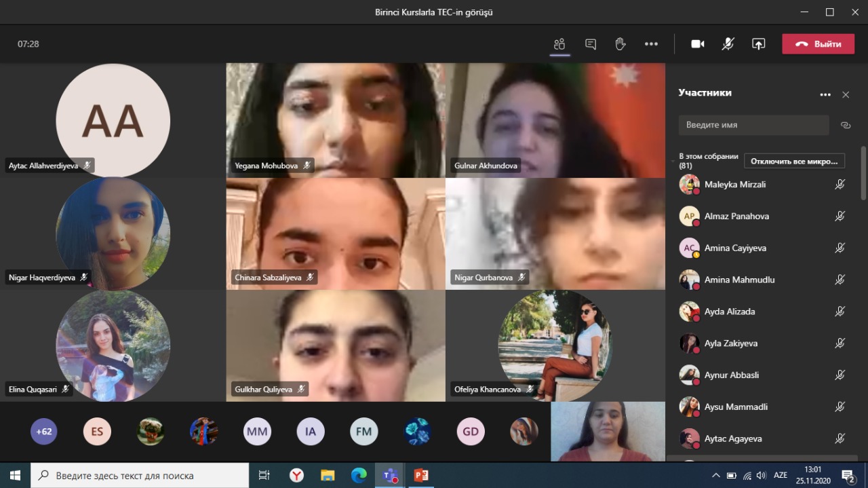
Task: Unmute the microphone in the toolbar
Action: tap(728, 44)
